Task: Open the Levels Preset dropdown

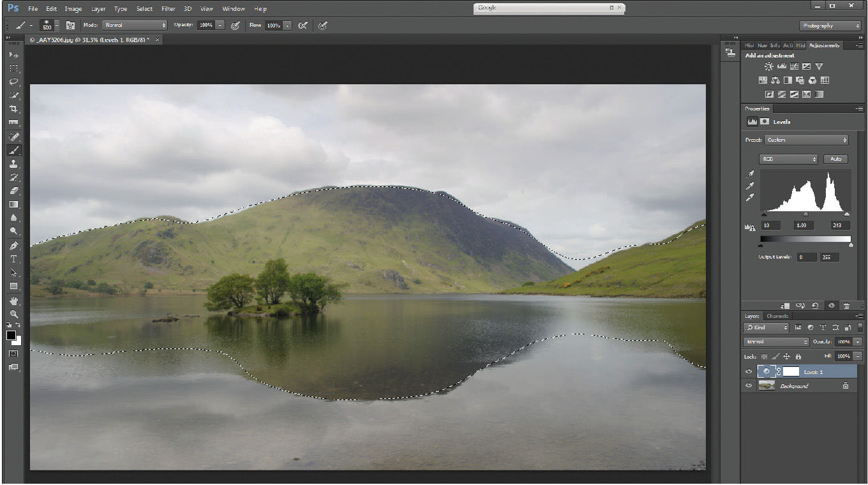Action: (x=806, y=140)
